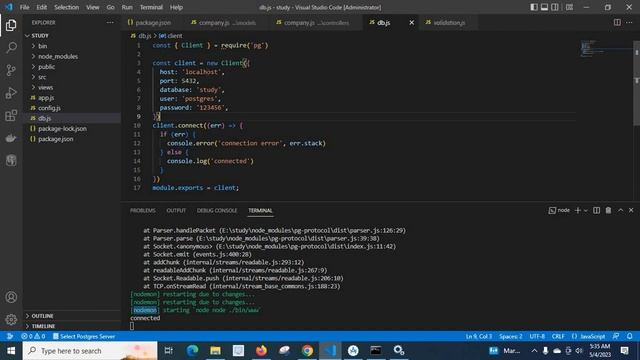Viewport: 640px width, 360px height.
Task: Change encoding via UTF-8 status item
Action: [x=537, y=336]
